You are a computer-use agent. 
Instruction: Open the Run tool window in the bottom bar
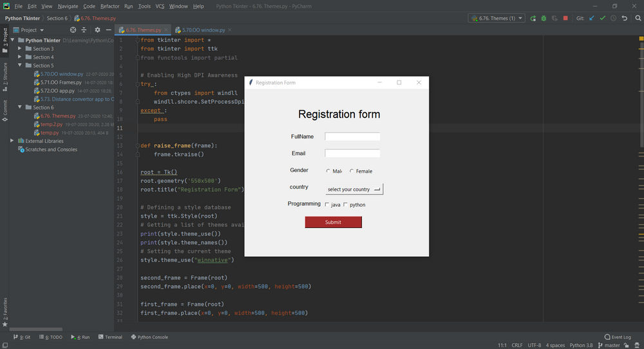(80, 337)
